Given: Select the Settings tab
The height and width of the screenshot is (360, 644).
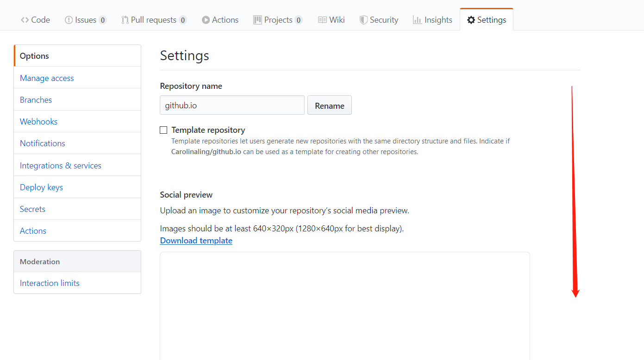Looking at the screenshot, I should click(487, 20).
